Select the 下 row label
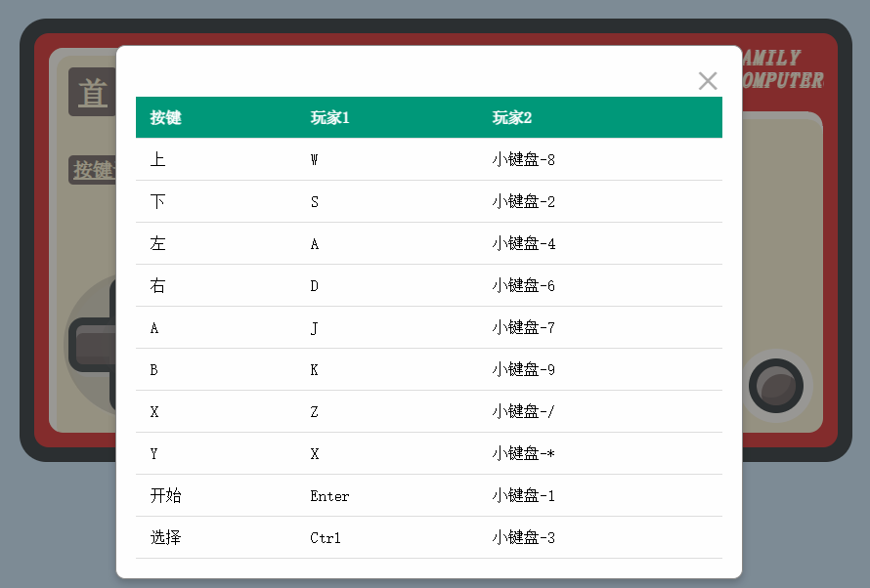The height and width of the screenshot is (588, 870). coord(157,202)
